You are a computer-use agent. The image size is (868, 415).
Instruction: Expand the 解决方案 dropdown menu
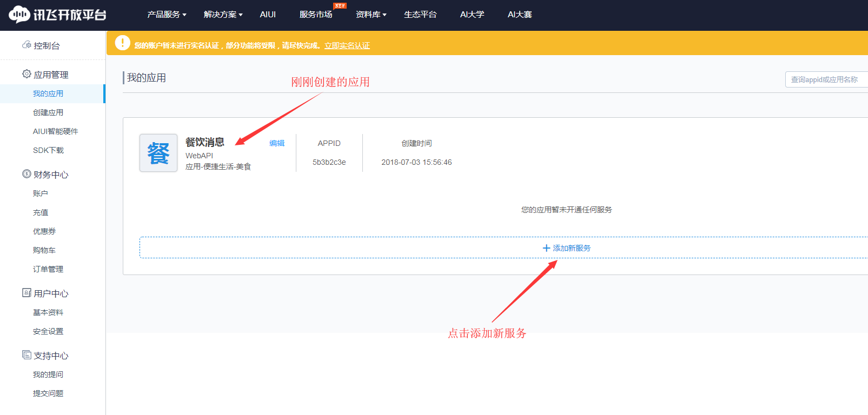223,15
